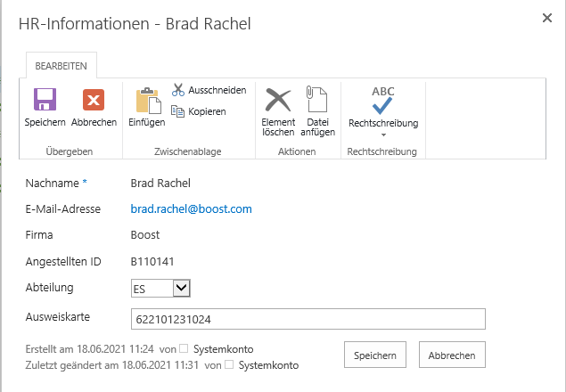Click Element löschen X icon

pyautogui.click(x=278, y=100)
